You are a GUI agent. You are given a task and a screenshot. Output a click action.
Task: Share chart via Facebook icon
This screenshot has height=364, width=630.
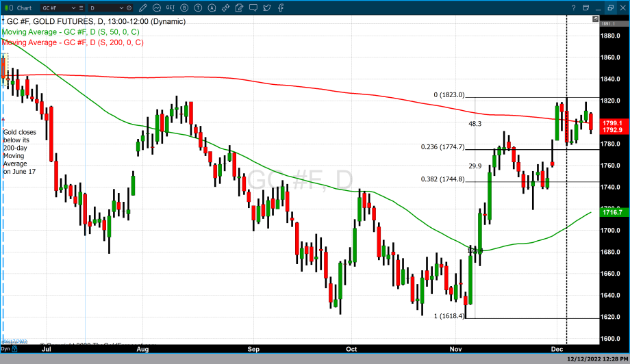[x=281, y=8]
